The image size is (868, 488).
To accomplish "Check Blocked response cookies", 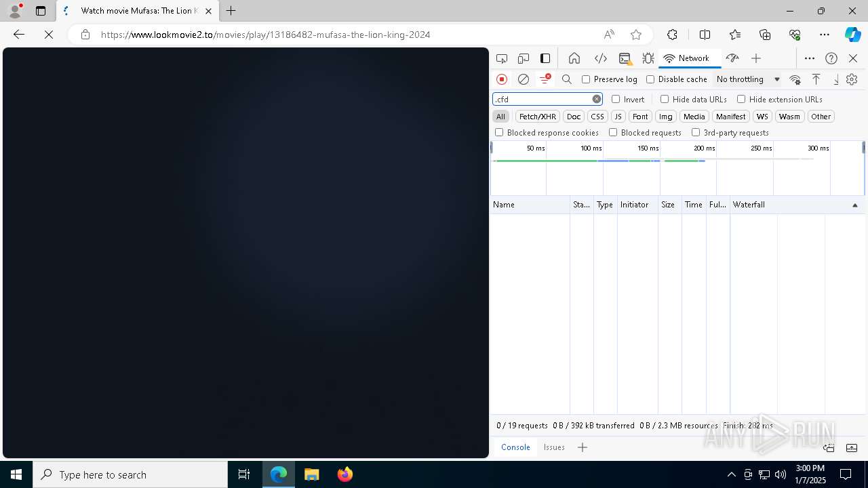I will click(x=499, y=133).
